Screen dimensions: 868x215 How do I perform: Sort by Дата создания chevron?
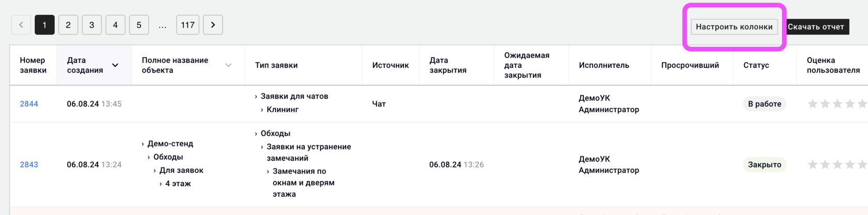115,65
